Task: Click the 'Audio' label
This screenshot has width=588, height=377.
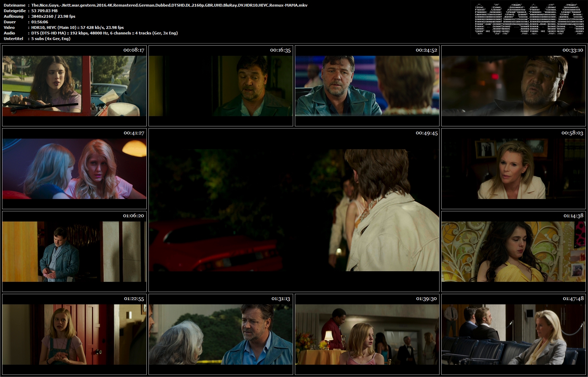Action: pos(9,33)
